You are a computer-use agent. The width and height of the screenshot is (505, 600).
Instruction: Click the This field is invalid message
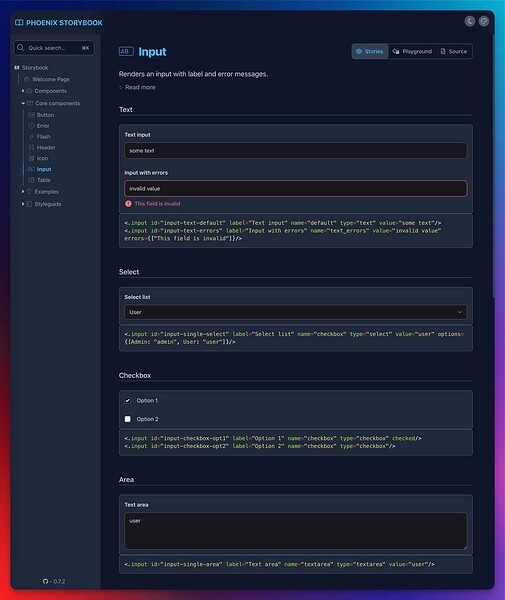tap(157, 204)
